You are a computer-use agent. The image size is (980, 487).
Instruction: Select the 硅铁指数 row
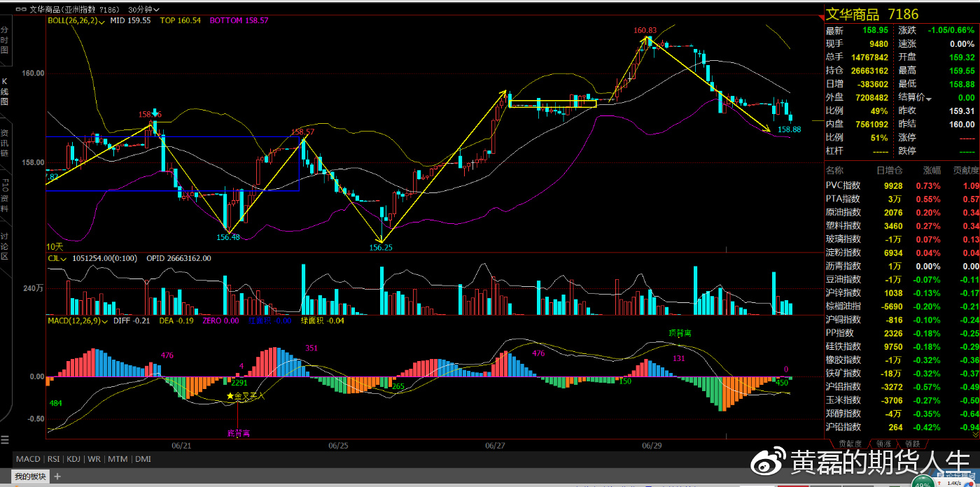tap(902, 346)
